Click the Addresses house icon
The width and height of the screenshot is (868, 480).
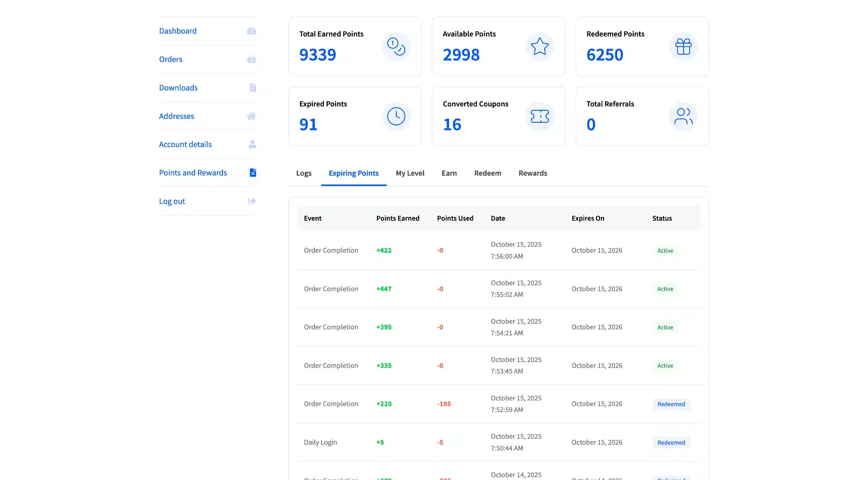tap(251, 116)
